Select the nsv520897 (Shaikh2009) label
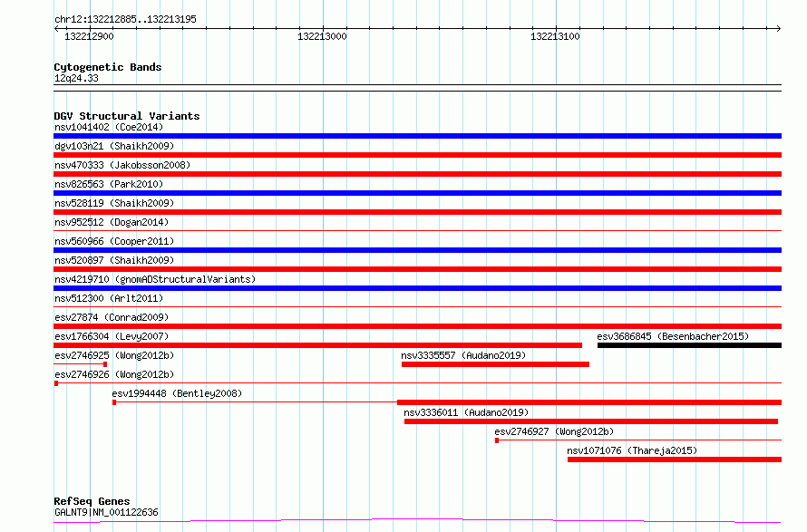This screenshot has width=807, height=532. coord(114,260)
